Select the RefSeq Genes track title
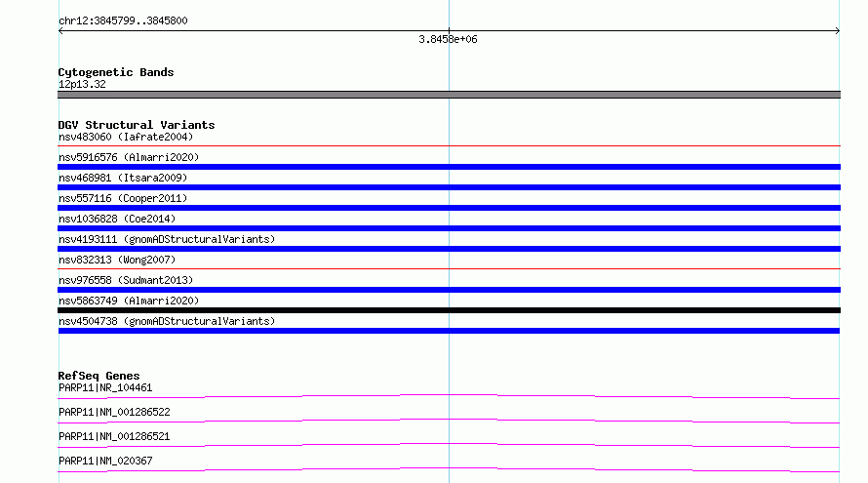Screen dimensions: 868x483 pyautogui.click(x=99, y=376)
